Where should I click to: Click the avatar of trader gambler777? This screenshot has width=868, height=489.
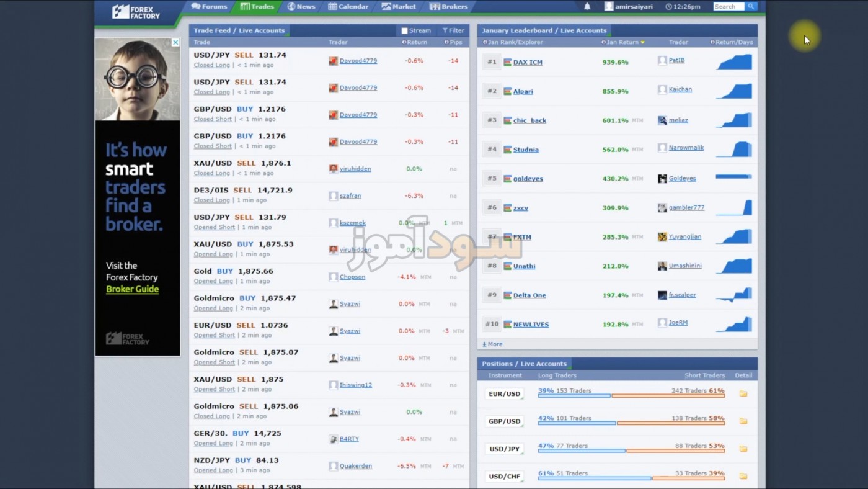pyautogui.click(x=662, y=208)
